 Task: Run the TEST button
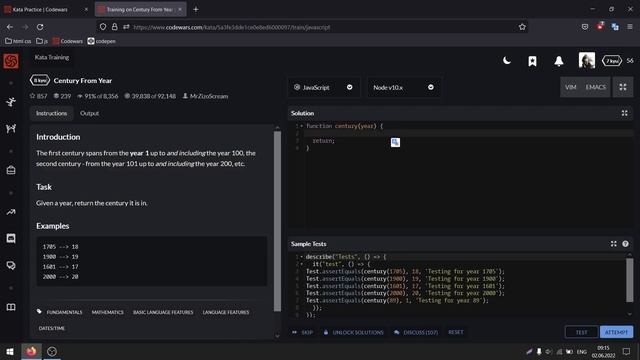tap(581, 332)
